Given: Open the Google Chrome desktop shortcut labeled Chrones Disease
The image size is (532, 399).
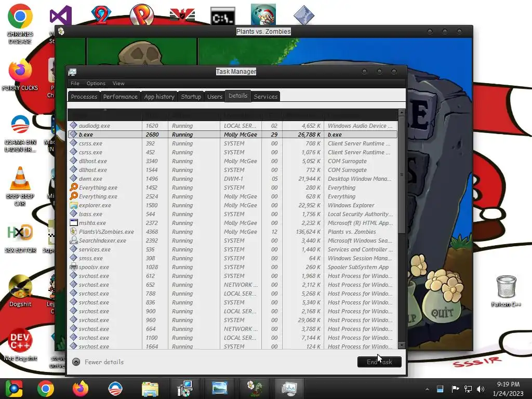Looking at the screenshot, I should click(x=20, y=24).
